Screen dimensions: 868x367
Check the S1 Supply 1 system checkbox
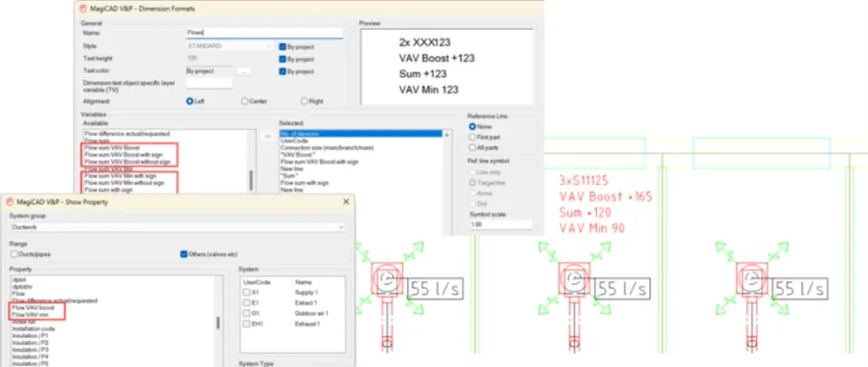[246, 292]
